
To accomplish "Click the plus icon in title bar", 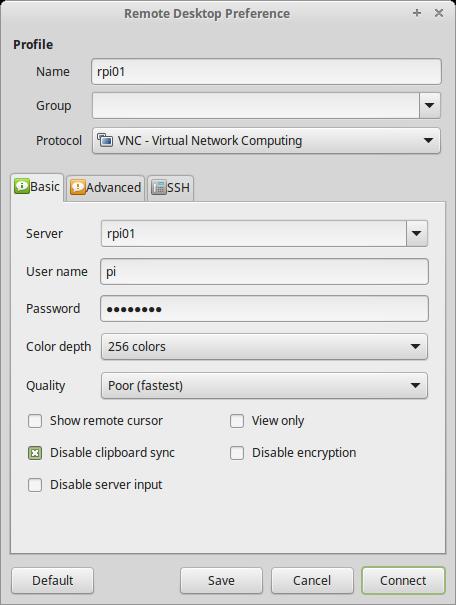I will pos(417,13).
